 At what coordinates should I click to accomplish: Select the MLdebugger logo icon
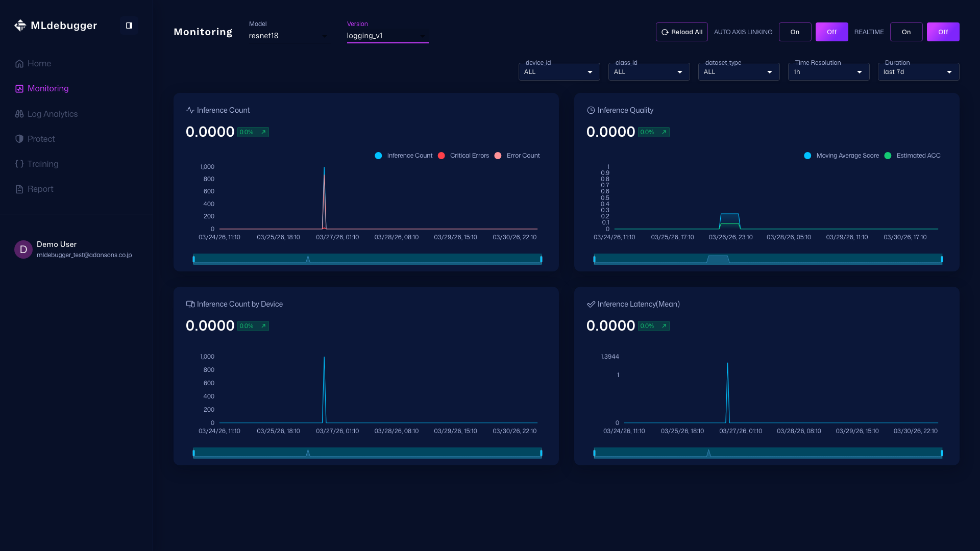(20, 25)
